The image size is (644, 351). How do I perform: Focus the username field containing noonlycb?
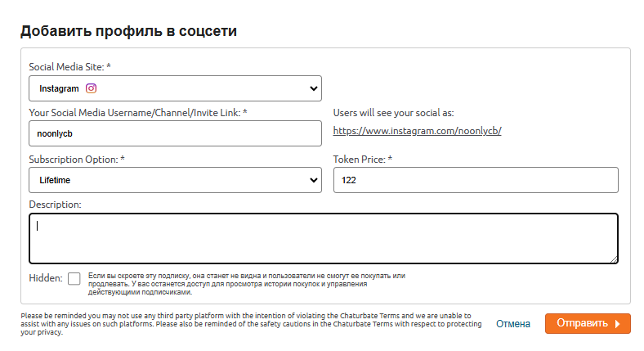tap(175, 133)
